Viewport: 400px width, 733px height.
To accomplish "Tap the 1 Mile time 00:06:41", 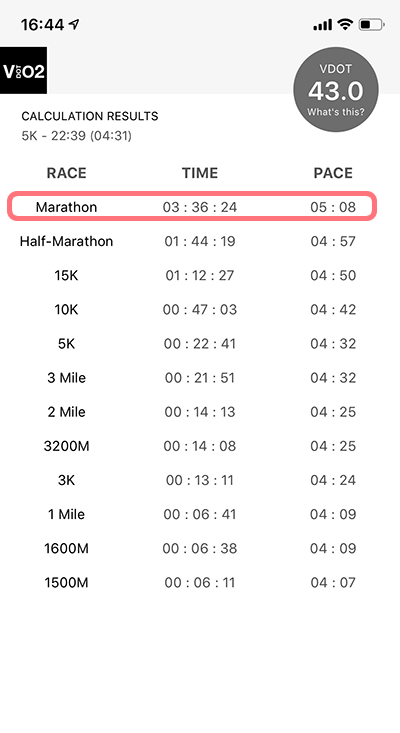I will point(200,514).
